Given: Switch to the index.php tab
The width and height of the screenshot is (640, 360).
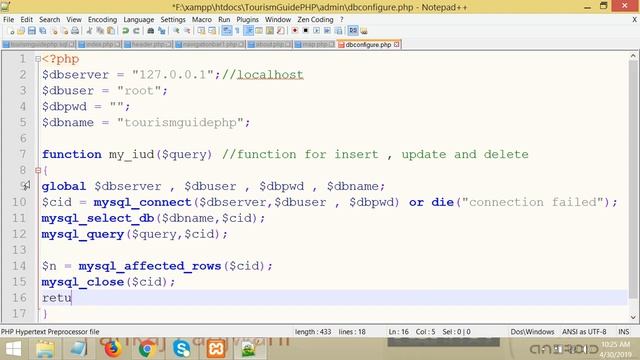Looking at the screenshot, I should click(99, 44).
